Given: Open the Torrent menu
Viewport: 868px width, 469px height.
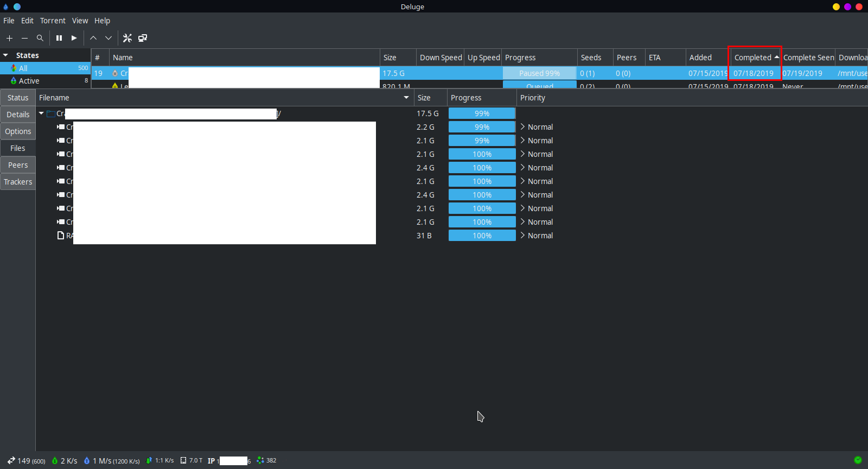Looking at the screenshot, I should tap(53, 21).
